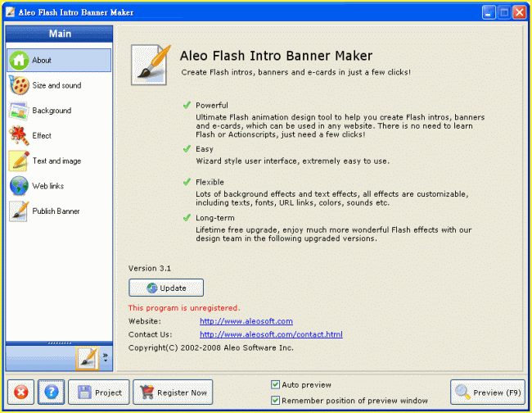532x413 pixels.
Task: Open Size and sound palette icon
Action: click(19, 85)
